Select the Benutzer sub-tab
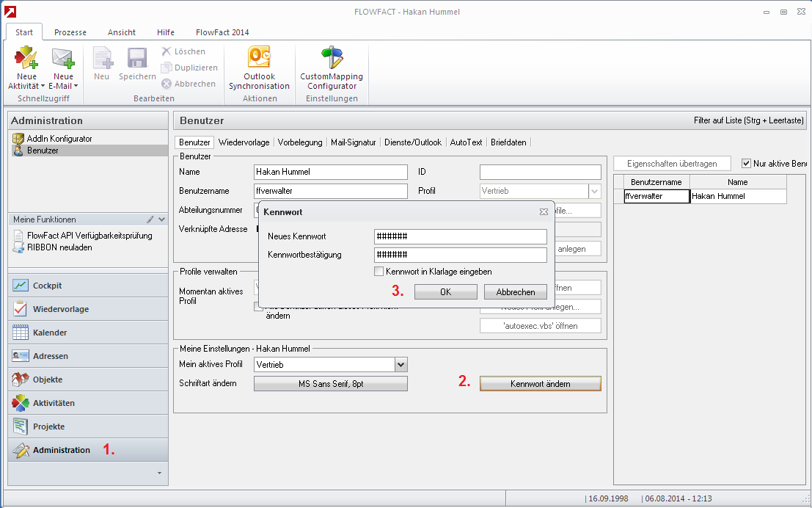The image size is (812, 508). pyautogui.click(x=194, y=142)
